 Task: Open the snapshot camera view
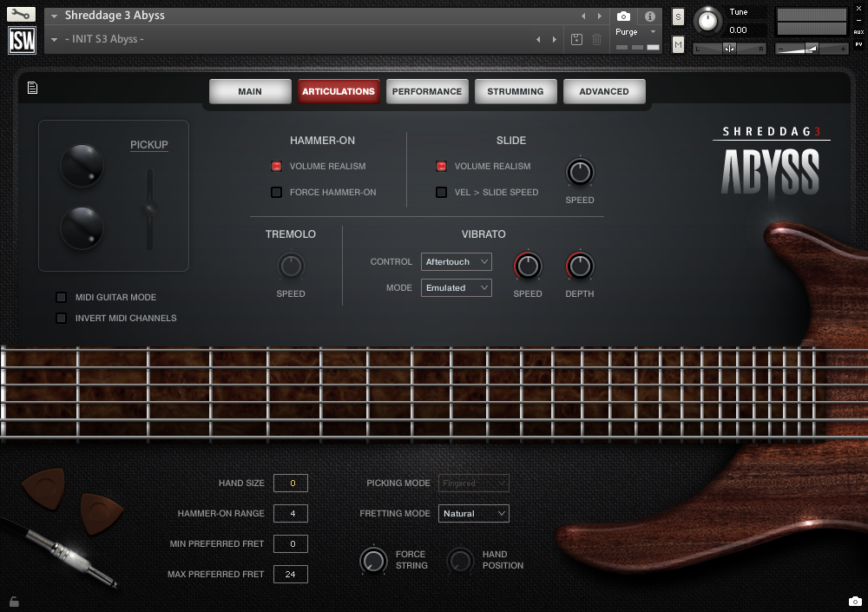point(621,14)
